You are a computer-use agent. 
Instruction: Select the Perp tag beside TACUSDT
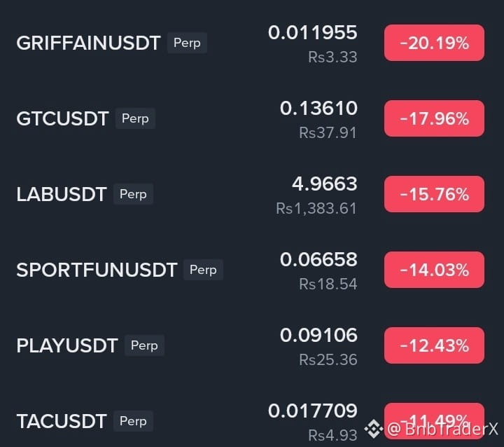point(133,421)
